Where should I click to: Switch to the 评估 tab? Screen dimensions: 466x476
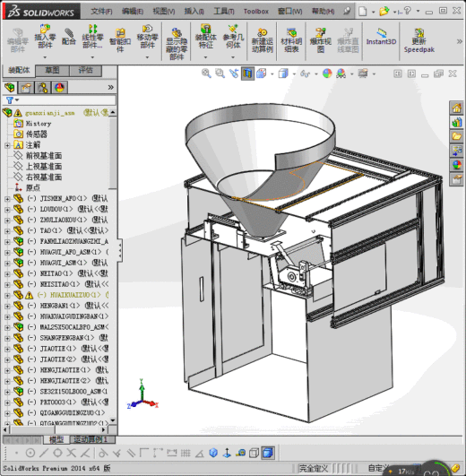click(x=85, y=71)
